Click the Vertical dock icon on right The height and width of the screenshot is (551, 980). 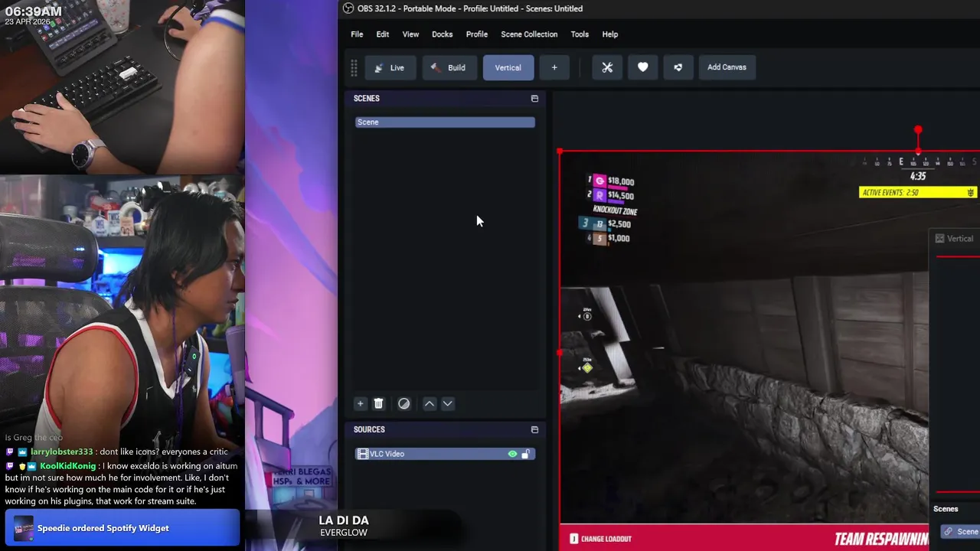coord(939,239)
